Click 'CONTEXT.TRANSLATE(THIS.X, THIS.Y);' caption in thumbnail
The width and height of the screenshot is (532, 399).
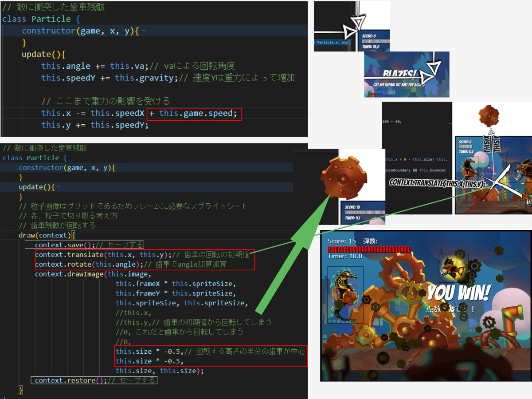(437, 183)
